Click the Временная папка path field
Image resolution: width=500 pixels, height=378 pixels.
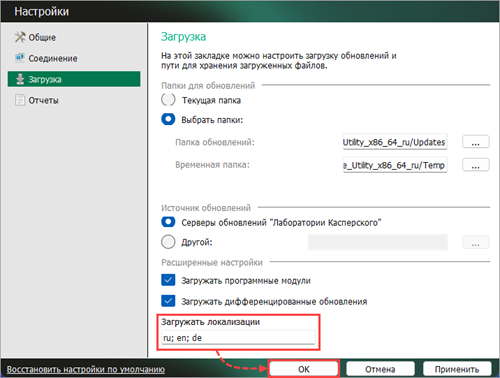(395, 165)
